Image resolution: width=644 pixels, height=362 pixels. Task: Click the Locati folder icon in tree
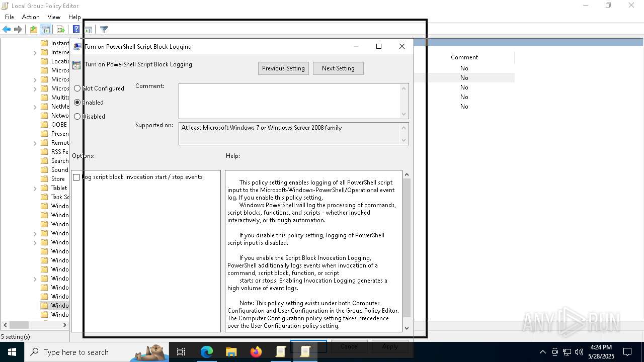[44, 61]
